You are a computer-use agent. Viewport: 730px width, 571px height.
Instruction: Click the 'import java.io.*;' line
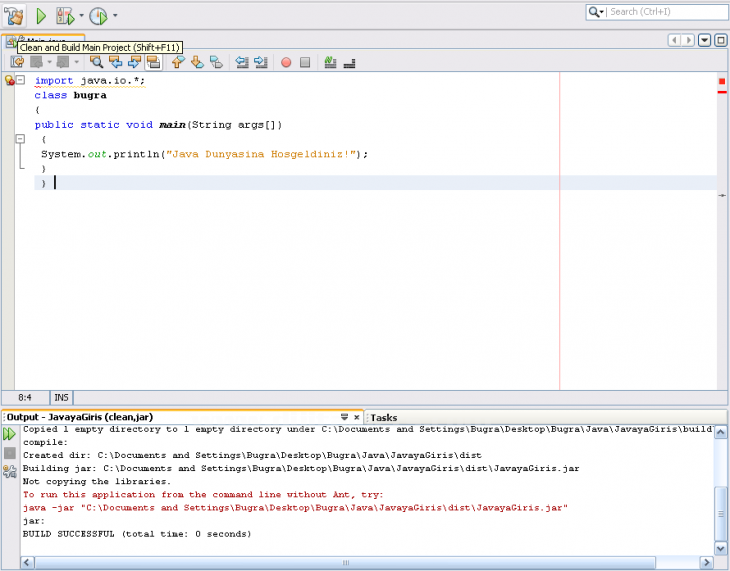coord(90,81)
